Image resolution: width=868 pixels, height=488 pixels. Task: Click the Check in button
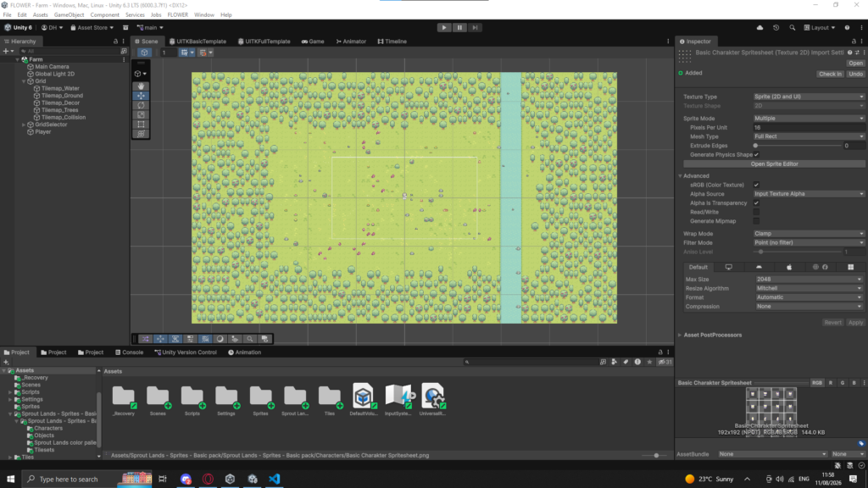pos(830,75)
